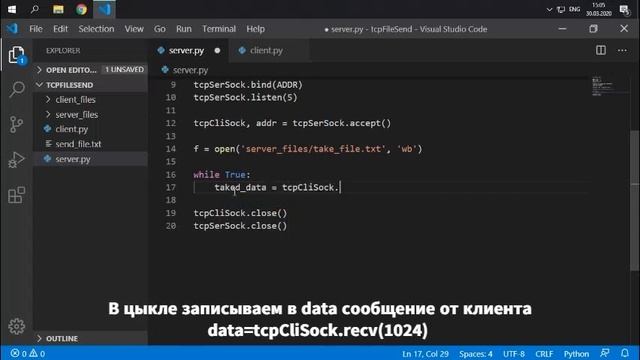
Task: Click the tcpCliSock.close() code line
Action: click(240, 213)
